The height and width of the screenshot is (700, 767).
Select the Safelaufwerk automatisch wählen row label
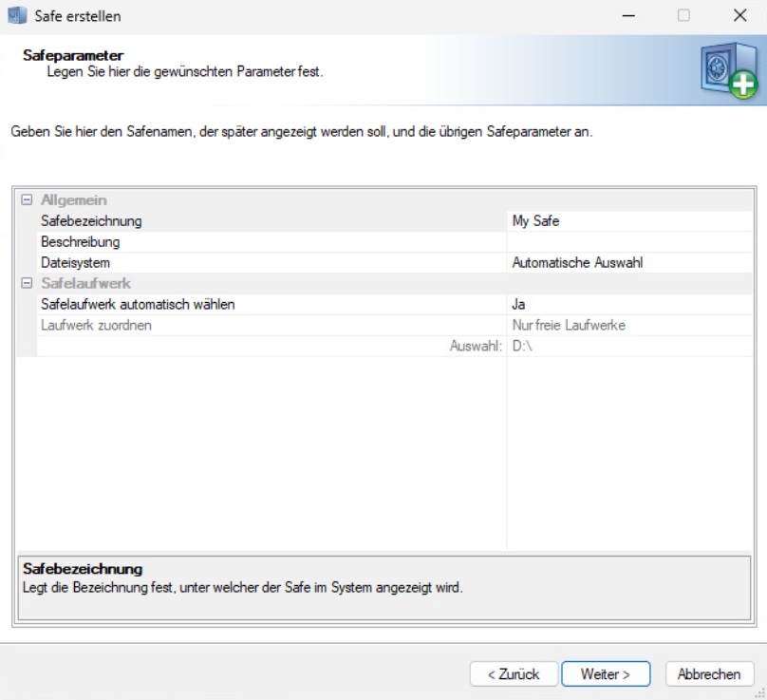click(137, 305)
